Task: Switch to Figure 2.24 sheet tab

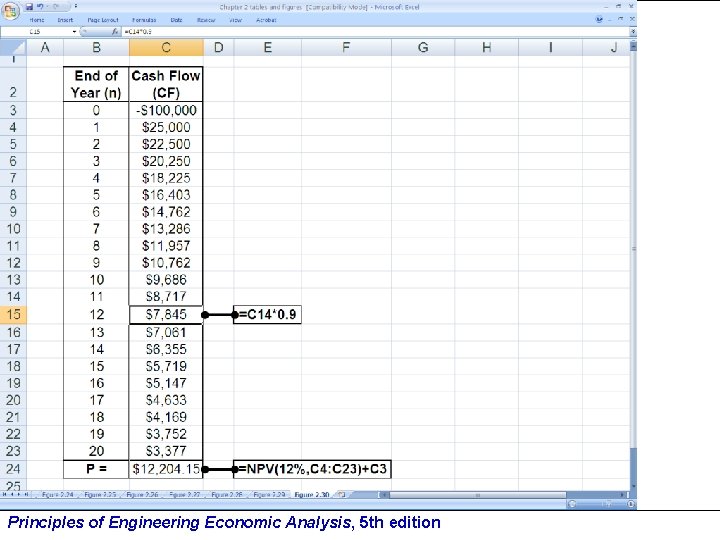Action: point(57,495)
